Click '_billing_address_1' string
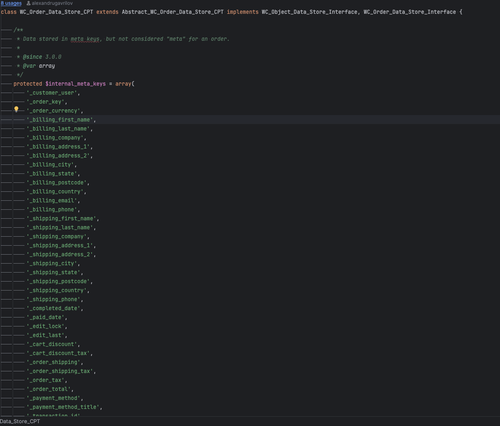Screen dimensions: 500x426 (x=58, y=147)
